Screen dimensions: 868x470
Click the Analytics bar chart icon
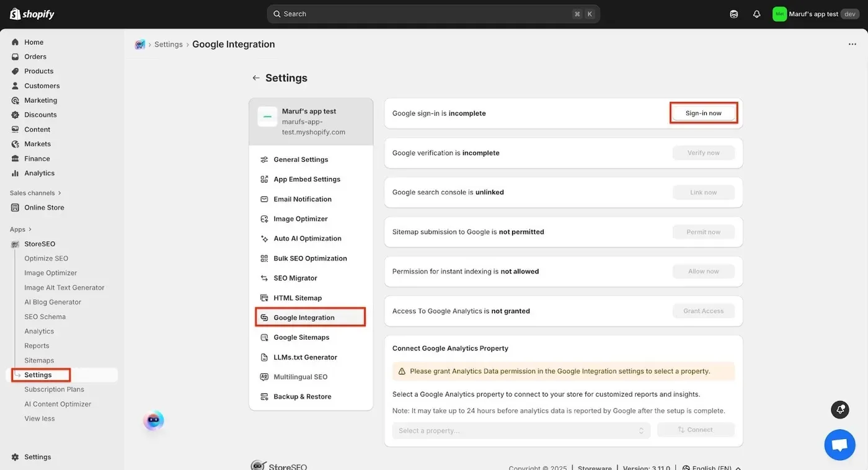tap(15, 173)
